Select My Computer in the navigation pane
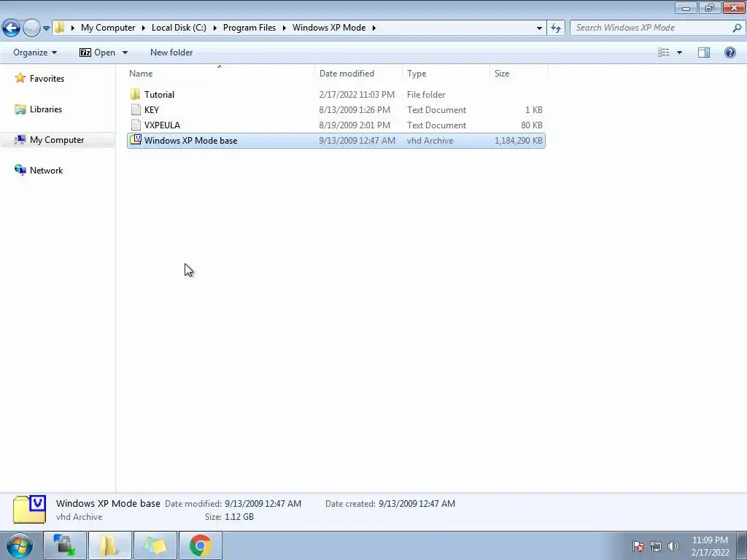Screen dimensions: 747x560 58,140
